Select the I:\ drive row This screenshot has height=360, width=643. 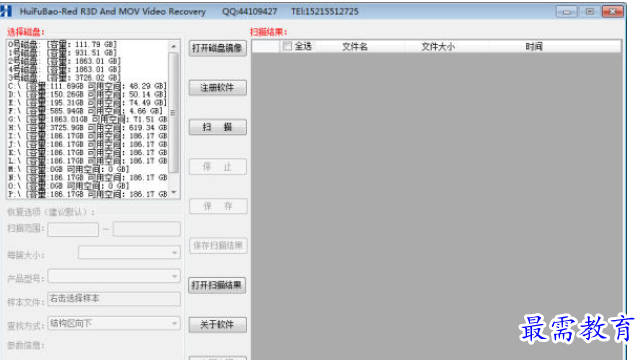click(88, 136)
